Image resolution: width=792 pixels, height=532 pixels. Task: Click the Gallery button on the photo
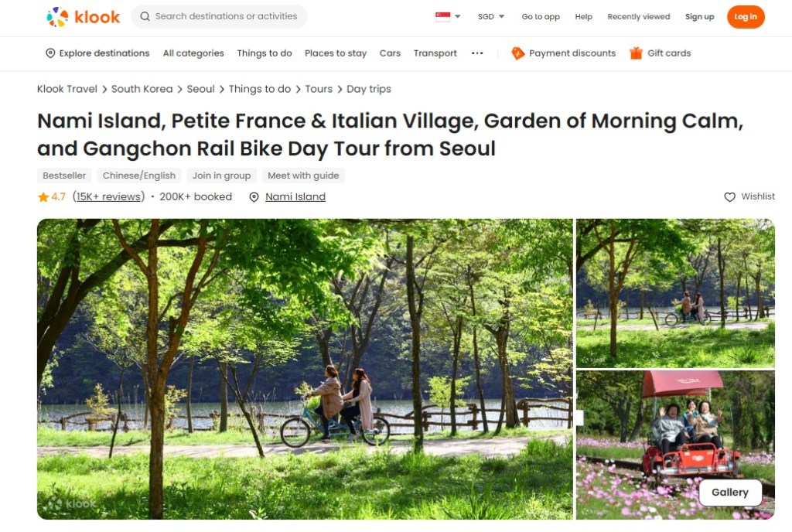[730, 492]
